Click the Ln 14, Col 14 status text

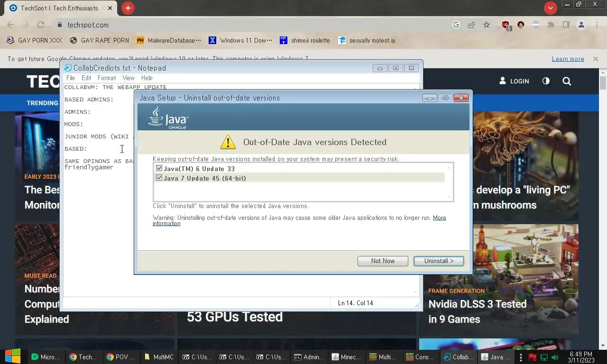click(355, 303)
